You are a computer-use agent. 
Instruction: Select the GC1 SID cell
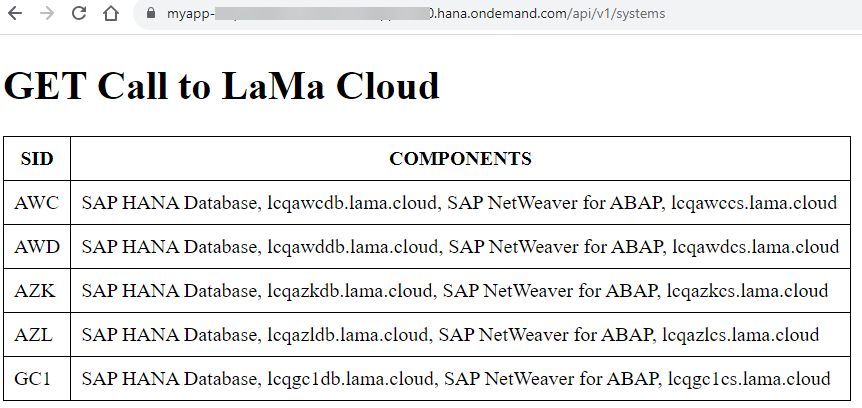tap(37, 378)
